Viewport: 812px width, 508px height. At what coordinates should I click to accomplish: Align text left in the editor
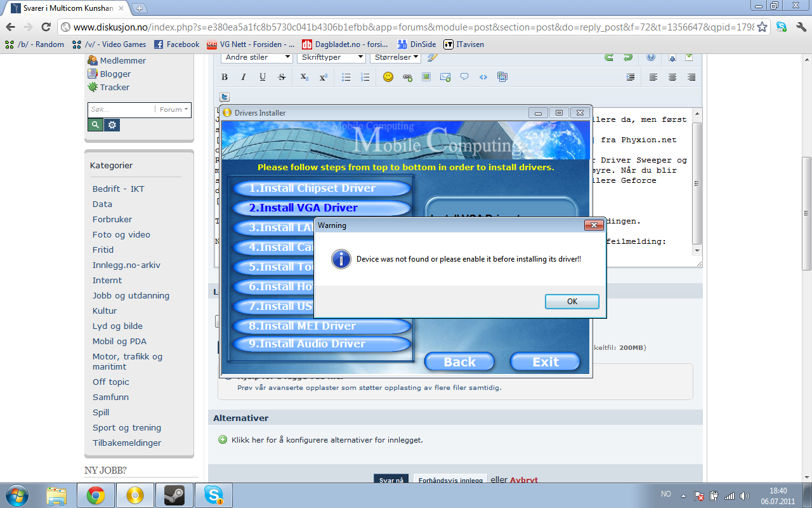coord(653,77)
